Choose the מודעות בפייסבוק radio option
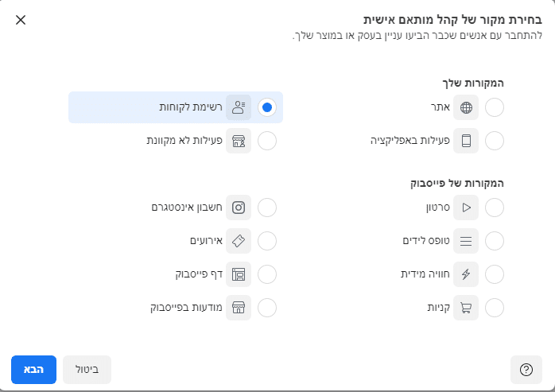 (267, 308)
